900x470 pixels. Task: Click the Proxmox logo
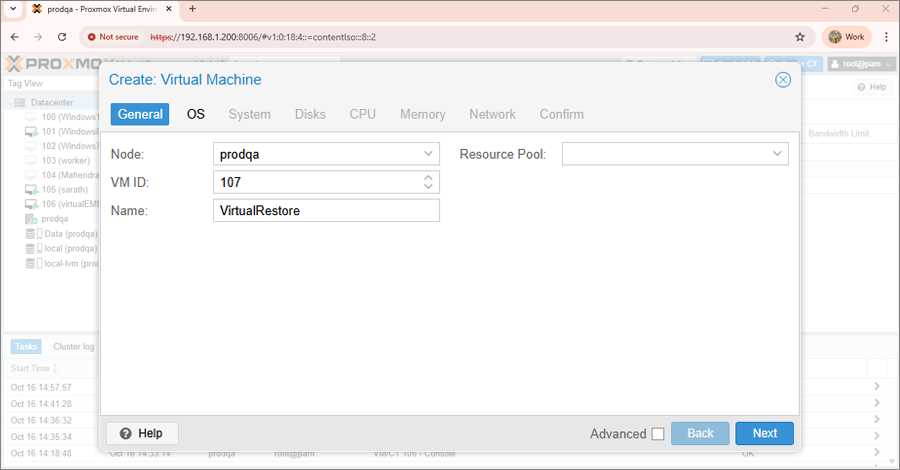[x=53, y=64]
